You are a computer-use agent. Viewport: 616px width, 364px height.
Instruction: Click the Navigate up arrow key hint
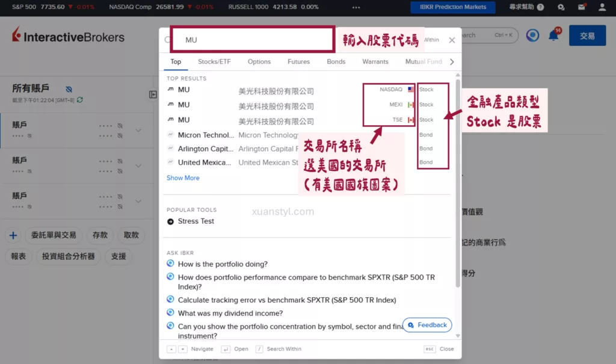171,349
